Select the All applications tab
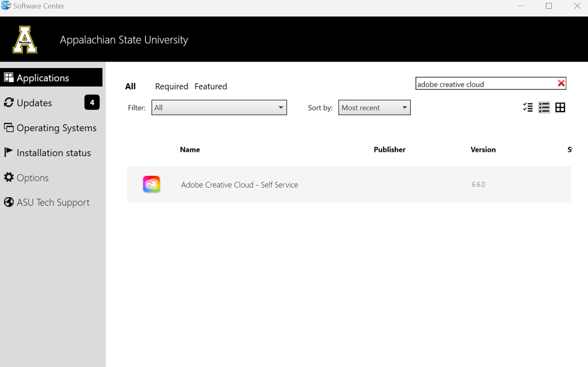The height and width of the screenshot is (367, 588). click(130, 87)
